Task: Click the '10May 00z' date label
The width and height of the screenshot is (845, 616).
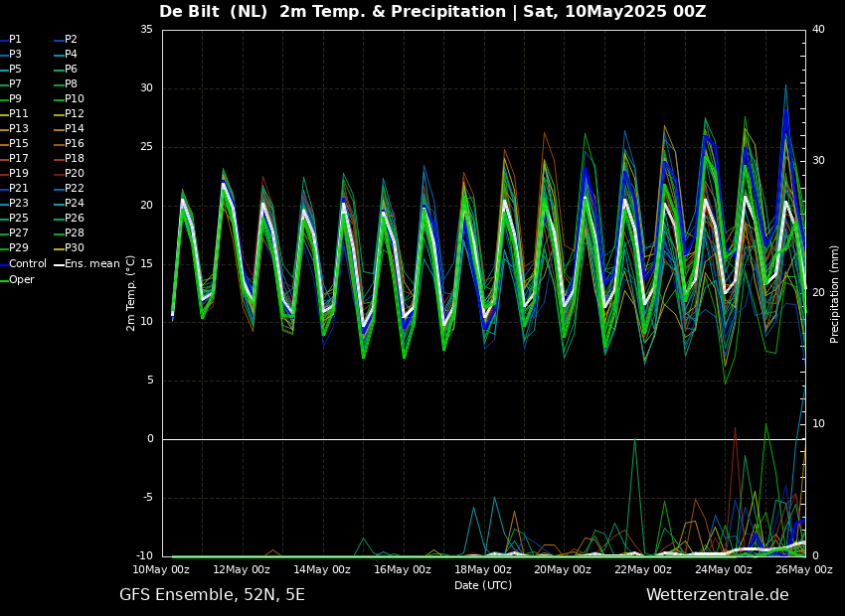Action: tap(162, 569)
